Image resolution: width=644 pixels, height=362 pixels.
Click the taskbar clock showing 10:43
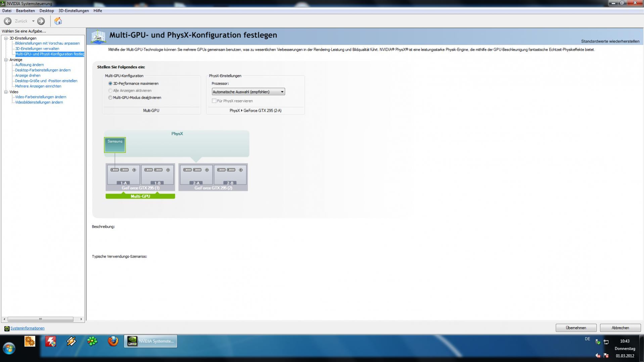625,341
